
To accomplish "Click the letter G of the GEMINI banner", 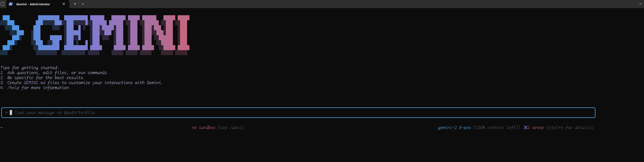I will click(x=48, y=33).
